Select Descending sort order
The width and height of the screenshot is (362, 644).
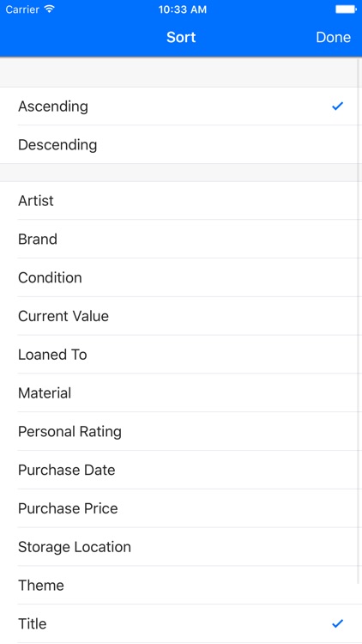point(181,144)
